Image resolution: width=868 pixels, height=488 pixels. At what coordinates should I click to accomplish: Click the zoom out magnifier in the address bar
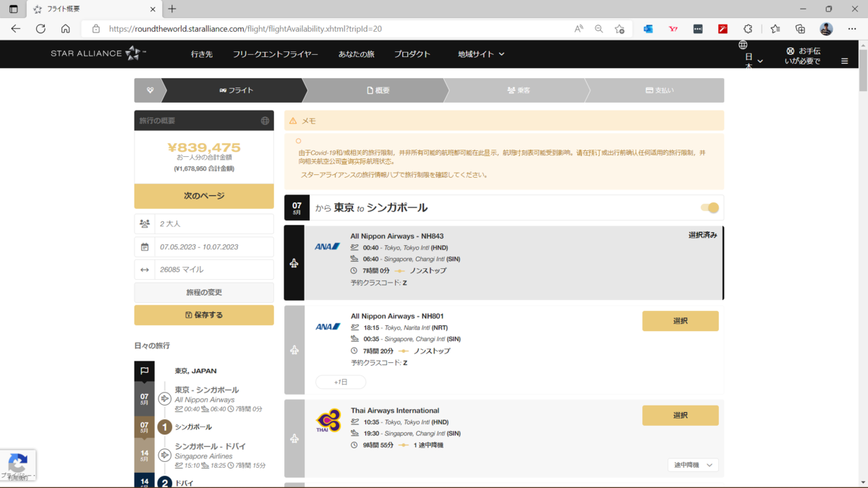599,29
